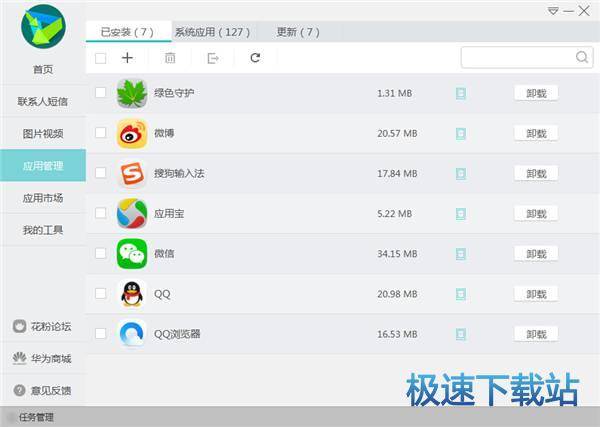Click the 绿色守护 app name
Viewport: 600px width, 427px height.
pyautogui.click(x=174, y=93)
